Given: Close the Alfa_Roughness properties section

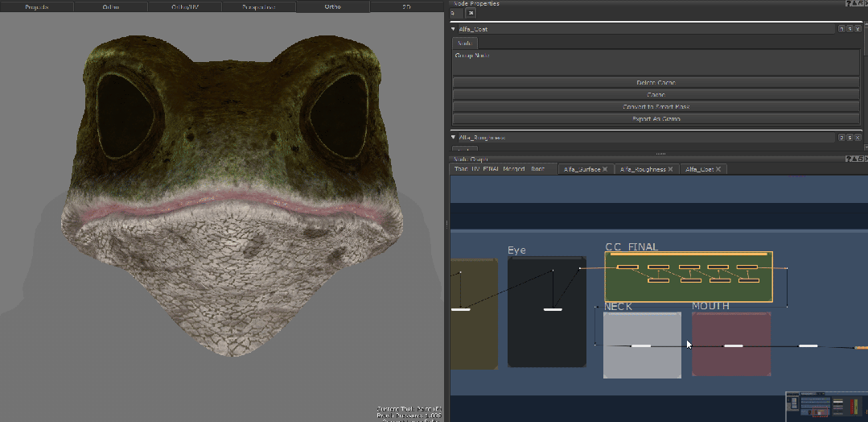Looking at the screenshot, I should (858, 138).
